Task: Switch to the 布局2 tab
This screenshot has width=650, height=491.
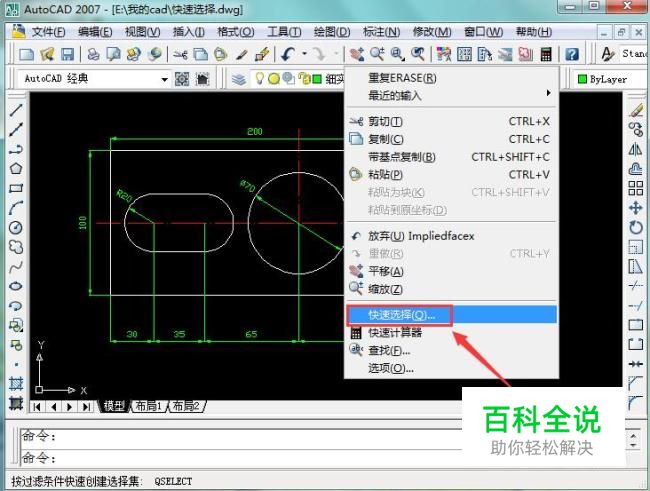Action: 186,406
